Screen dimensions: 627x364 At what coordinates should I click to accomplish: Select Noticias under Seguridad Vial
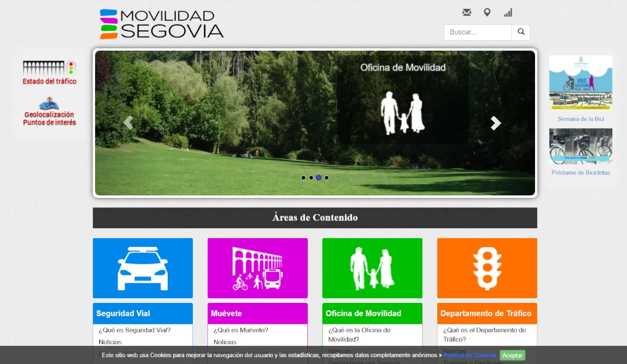tap(111, 342)
